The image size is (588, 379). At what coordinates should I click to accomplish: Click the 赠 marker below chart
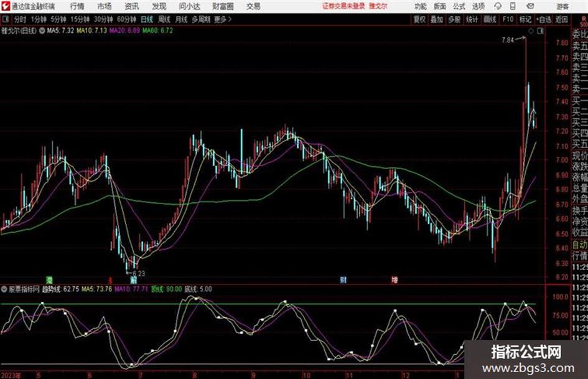[x=133, y=279]
